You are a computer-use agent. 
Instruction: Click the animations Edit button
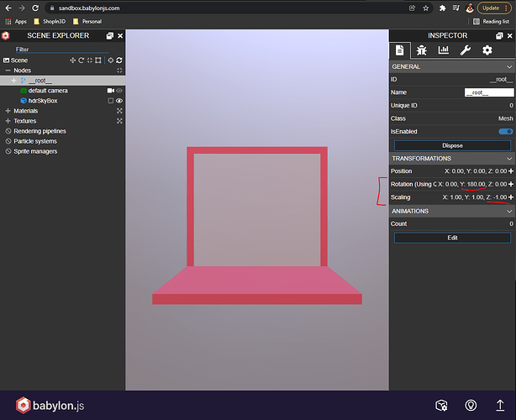pyautogui.click(x=452, y=238)
